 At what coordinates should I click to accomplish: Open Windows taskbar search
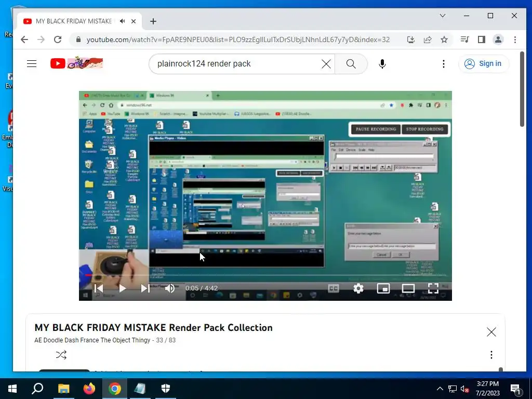coord(37,389)
